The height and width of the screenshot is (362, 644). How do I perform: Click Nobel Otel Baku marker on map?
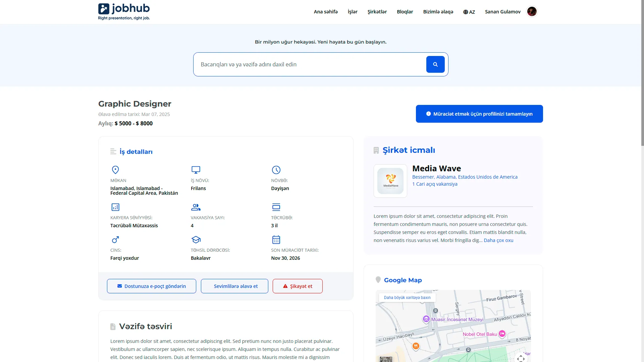pyautogui.click(x=502, y=334)
